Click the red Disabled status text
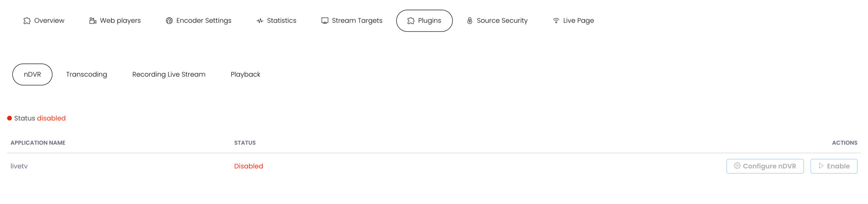This screenshot has height=204, width=868. pos(248,166)
